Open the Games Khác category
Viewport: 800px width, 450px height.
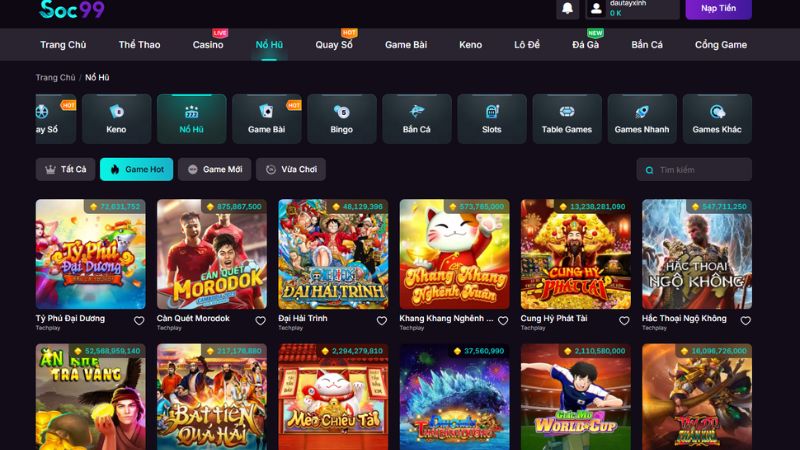717,118
